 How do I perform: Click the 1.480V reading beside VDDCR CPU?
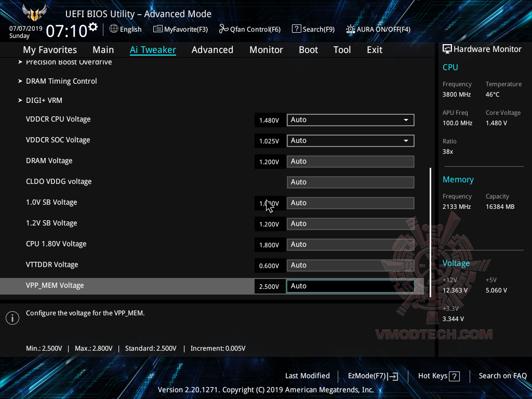(x=270, y=120)
